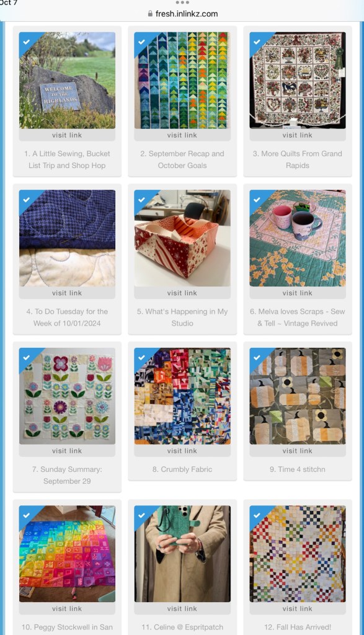The height and width of the screenshot is (635, 364).
Task: Tap the three-dot menu above the address bar
Action: 182,3
